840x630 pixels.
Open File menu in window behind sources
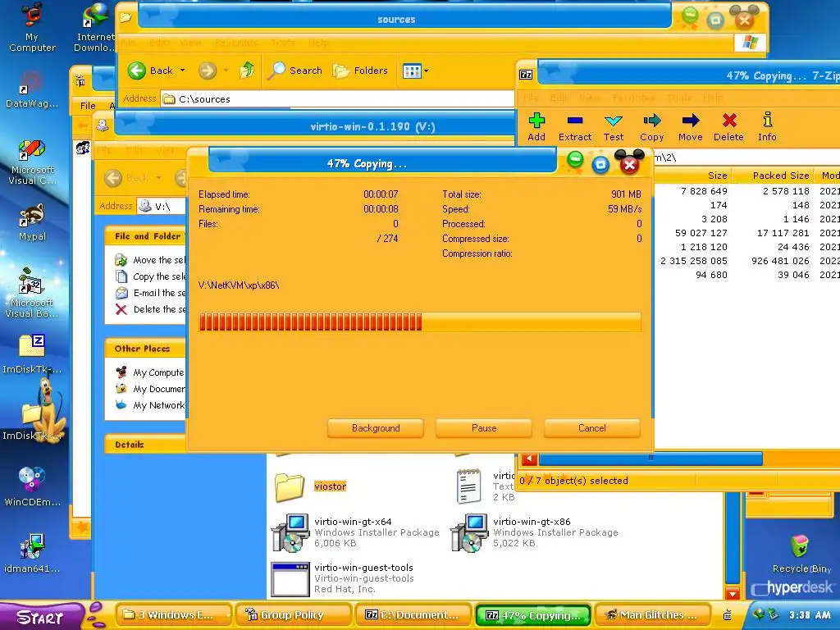pos(87,106)
